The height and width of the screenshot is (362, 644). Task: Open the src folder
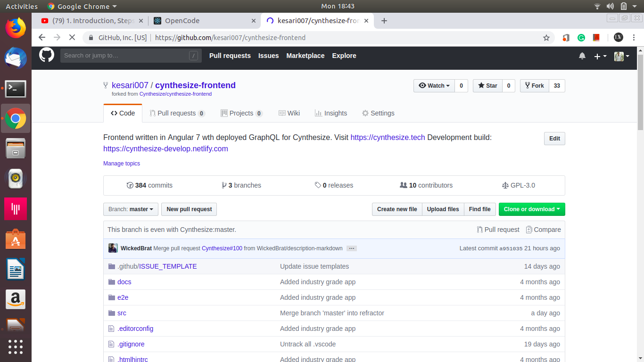pyautogui.click(x=121, y=313)
